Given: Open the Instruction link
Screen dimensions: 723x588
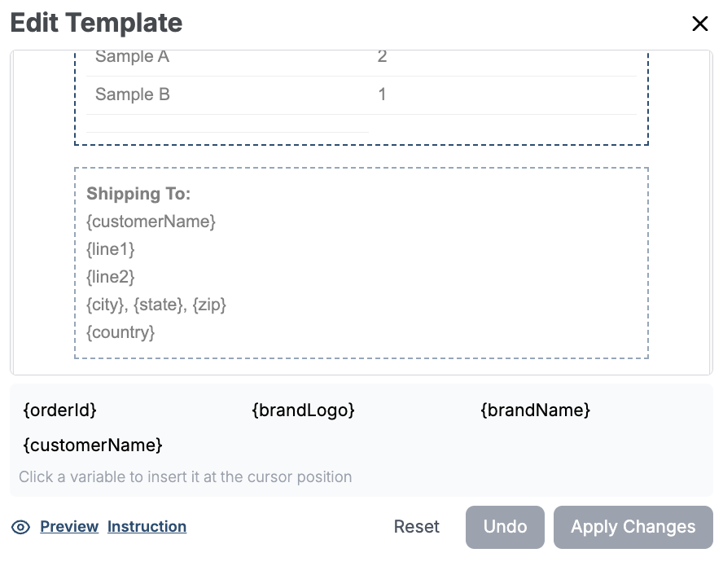Looking at the screenshot, I should coord(147,527).
